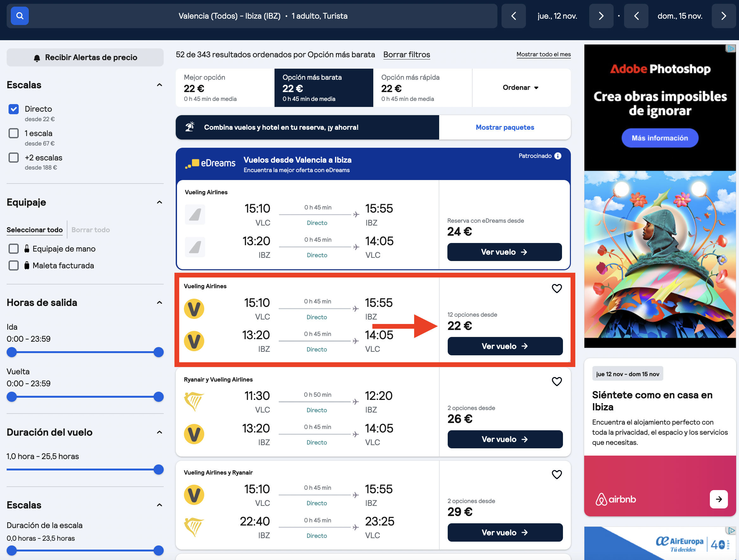Click Recibir Alertas de precio button
The width and height of the screenshot is (739, 560).
[x=85, y=58]
